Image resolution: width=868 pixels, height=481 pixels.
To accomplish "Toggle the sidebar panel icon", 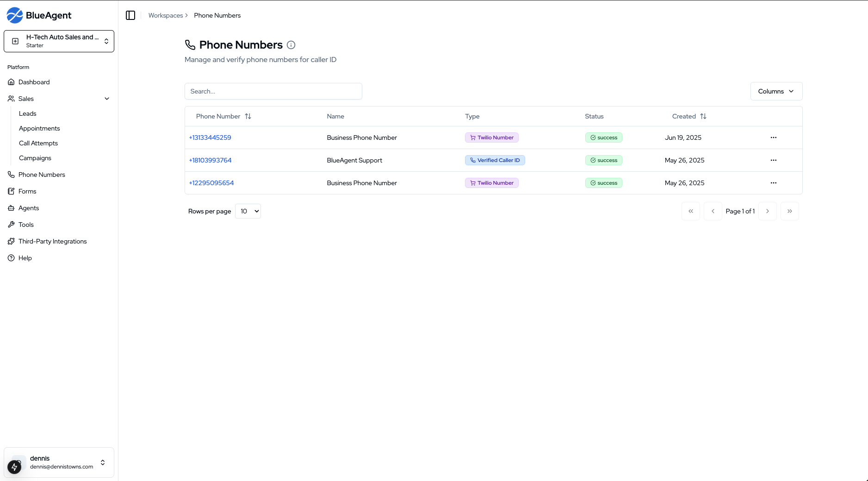I will [x=130, y=15].
